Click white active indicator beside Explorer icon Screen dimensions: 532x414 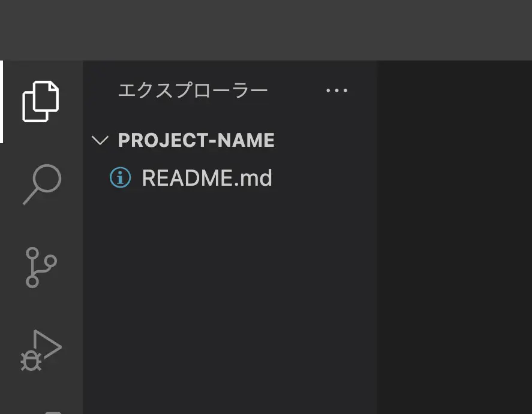(x=2, y=101)
